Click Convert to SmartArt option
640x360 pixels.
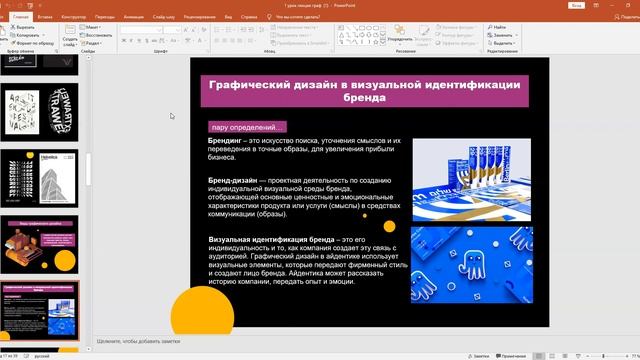pos(300,43)
